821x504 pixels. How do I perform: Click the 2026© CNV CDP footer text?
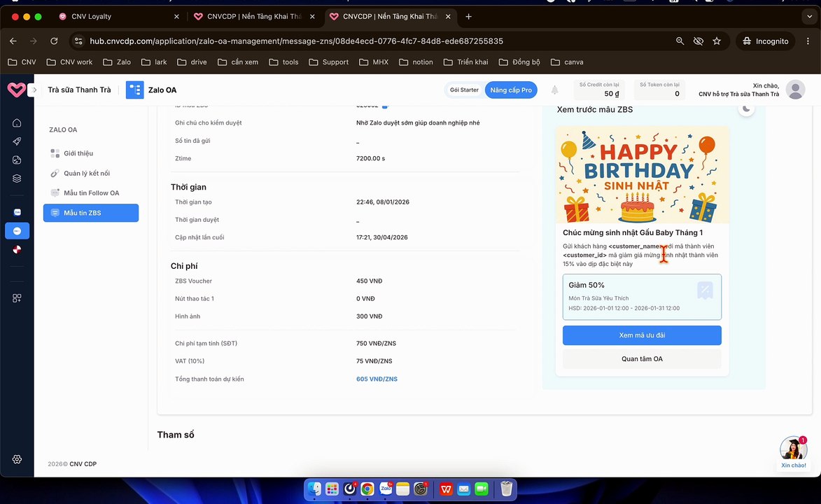(x=72, y=463)
